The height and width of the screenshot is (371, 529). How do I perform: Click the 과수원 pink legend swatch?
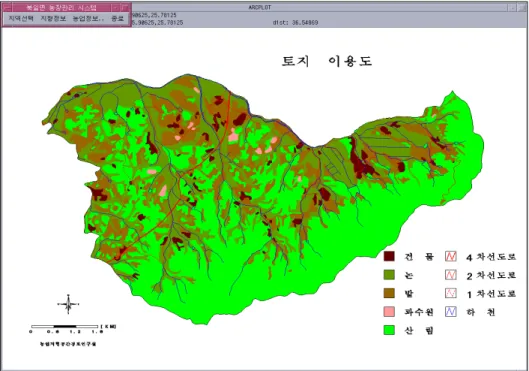click(x=389, y=312)
